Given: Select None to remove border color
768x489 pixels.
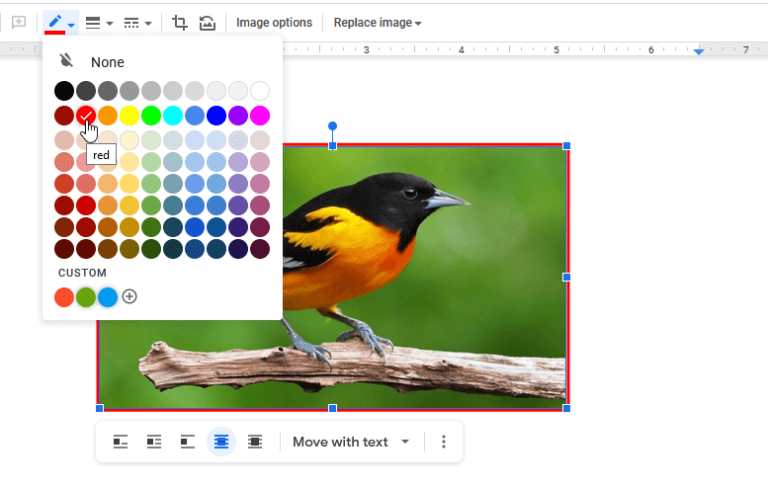Looking at the screenshot, I should [x=107, y=62].
